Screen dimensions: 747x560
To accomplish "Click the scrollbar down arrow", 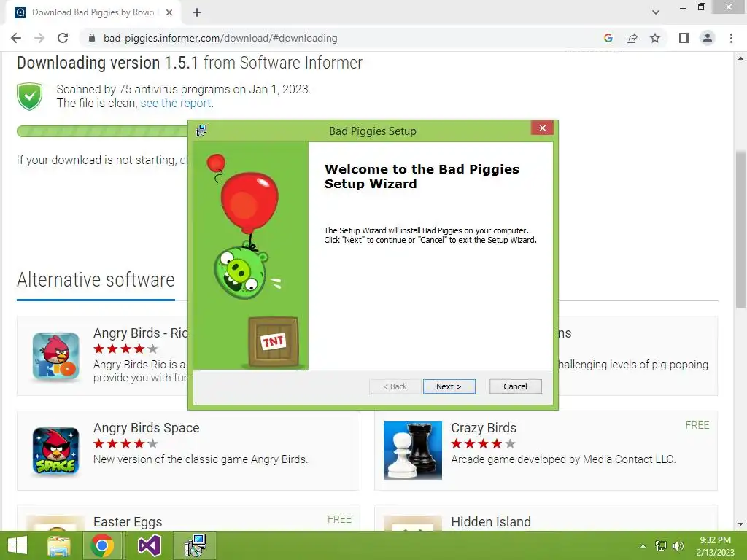I will pos(740,524).
